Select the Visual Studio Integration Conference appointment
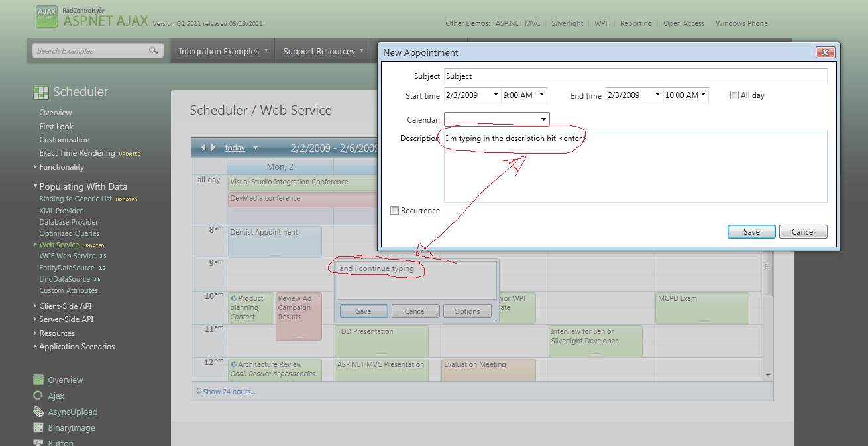The height and width of the screenshot is (446, 868). click(x=303, y=182)
